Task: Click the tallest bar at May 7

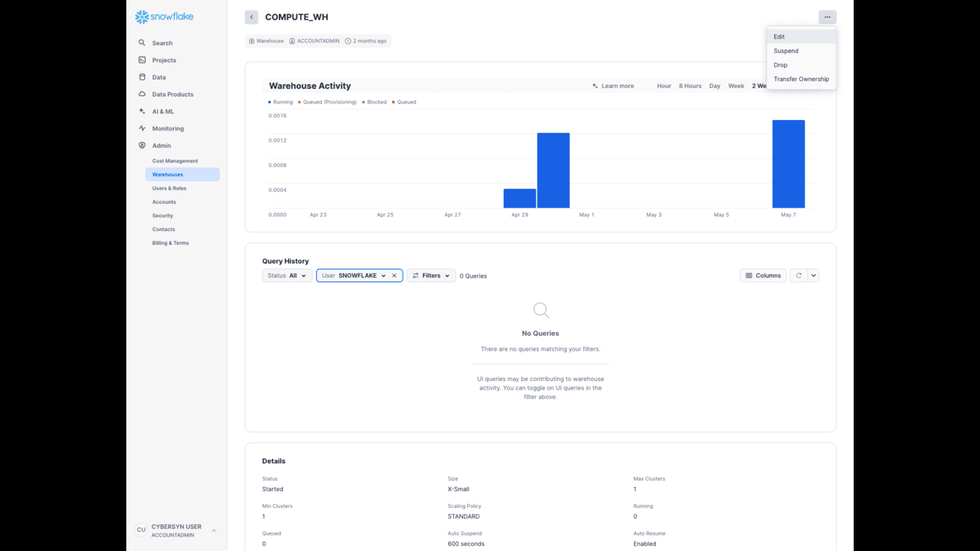Action: click(789, 164)
